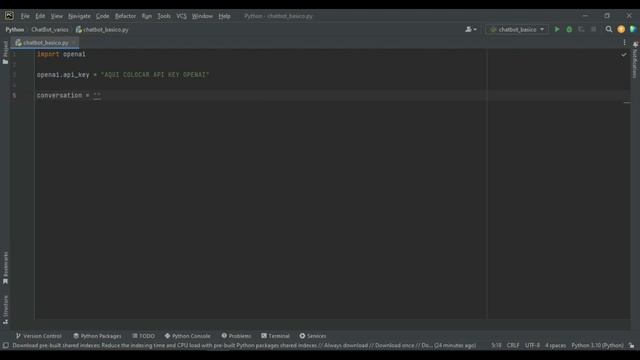This screenshot has height=360, width=640.
Task: Open the Services tool window
Action: [x=313, y=336]
